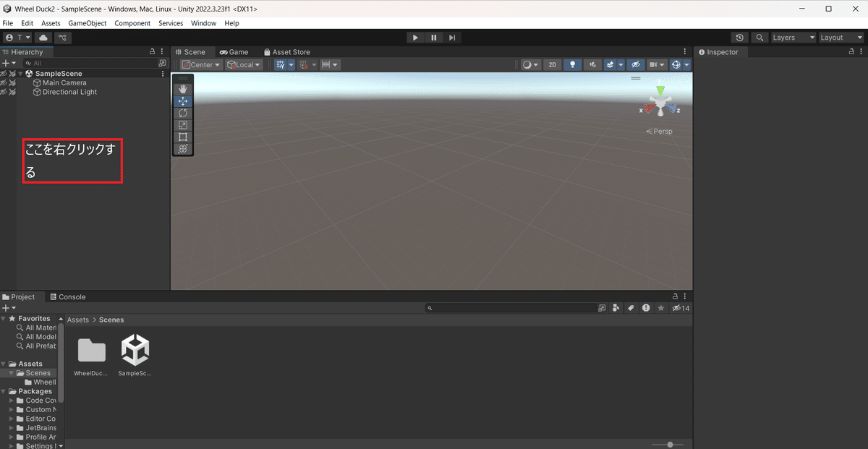Open Search by Label in Project panel
The height and width of the screenshot is (449, 868).
[x=630, y=308]
